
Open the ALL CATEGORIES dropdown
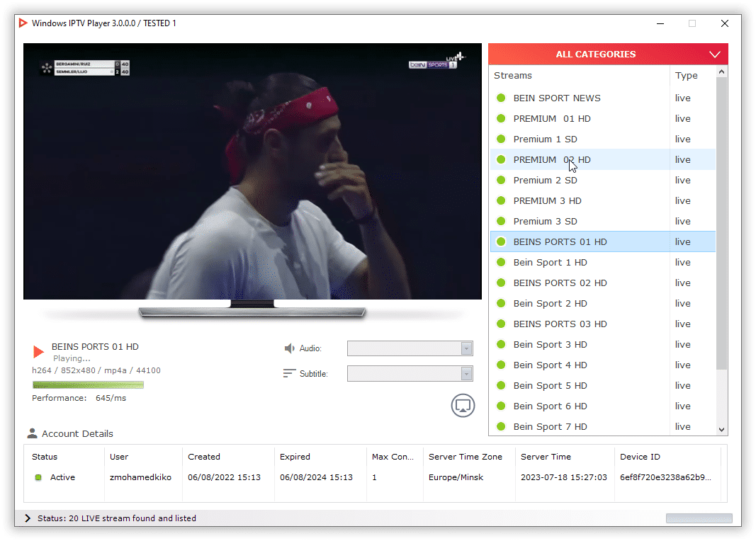pos(608,54)
